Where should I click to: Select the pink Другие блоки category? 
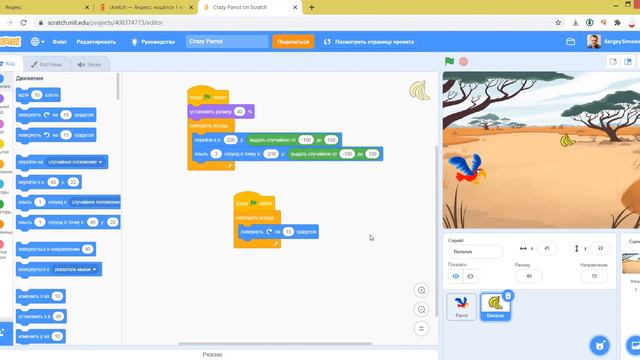(x=2, y=244)
